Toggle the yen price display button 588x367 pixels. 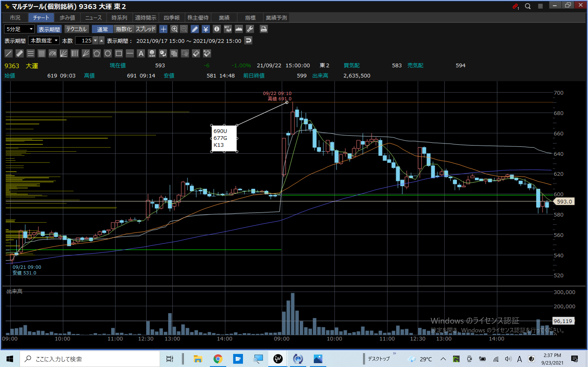pyautogui.click(x=206, y=29)
